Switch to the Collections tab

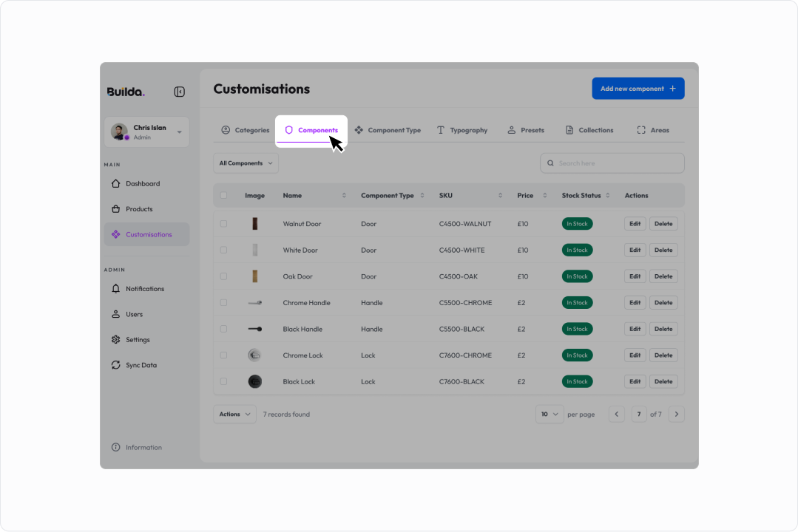pos(589,130)
